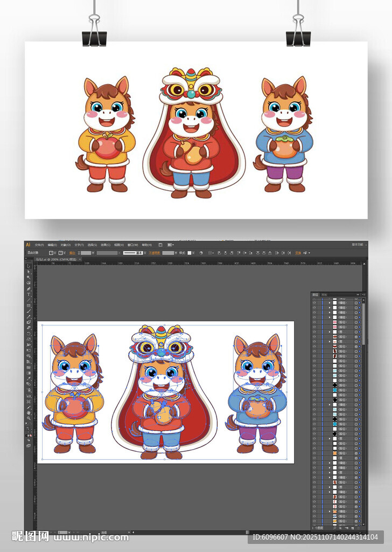Select the Eyedropper tool
This screenshot has width=392, height=552.
(x=29, y=378)
